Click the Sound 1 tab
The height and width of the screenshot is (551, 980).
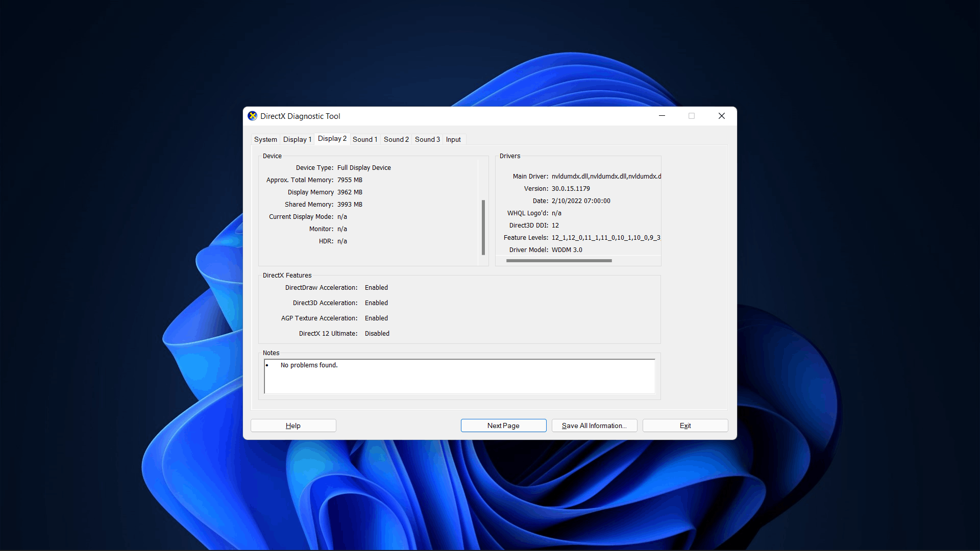click(365, 139)
